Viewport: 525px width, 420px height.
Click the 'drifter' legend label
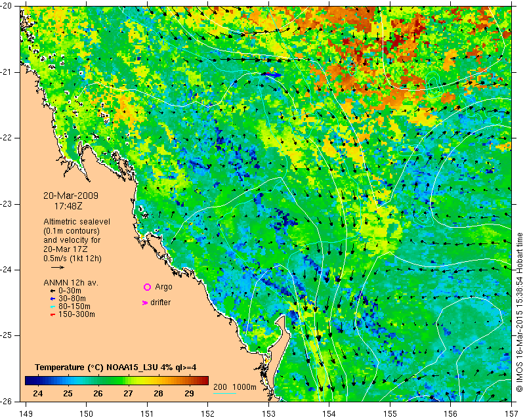(160, 303)
